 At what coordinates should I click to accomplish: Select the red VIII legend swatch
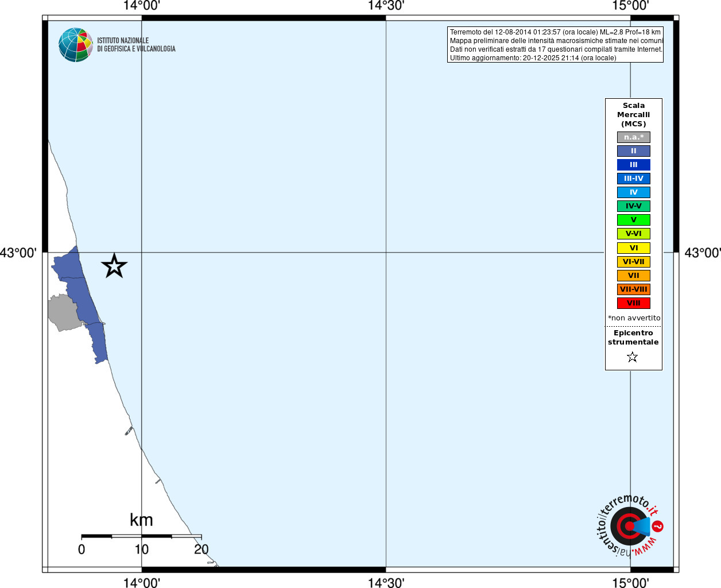634,303
